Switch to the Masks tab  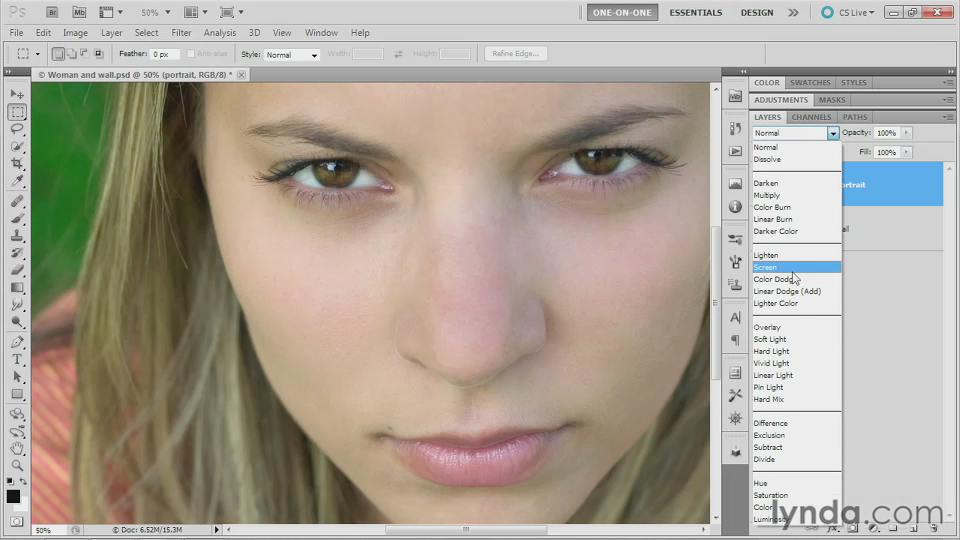tap(832, 100)
